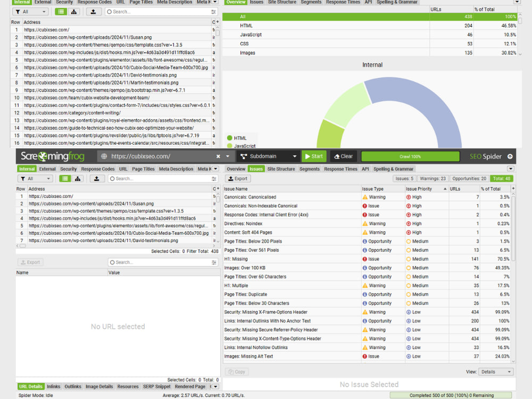Viewport: 532px width, 399px height.
Task: Clear the URL field with the X icon
Action: pyautogui.click(x=218, y=156)
